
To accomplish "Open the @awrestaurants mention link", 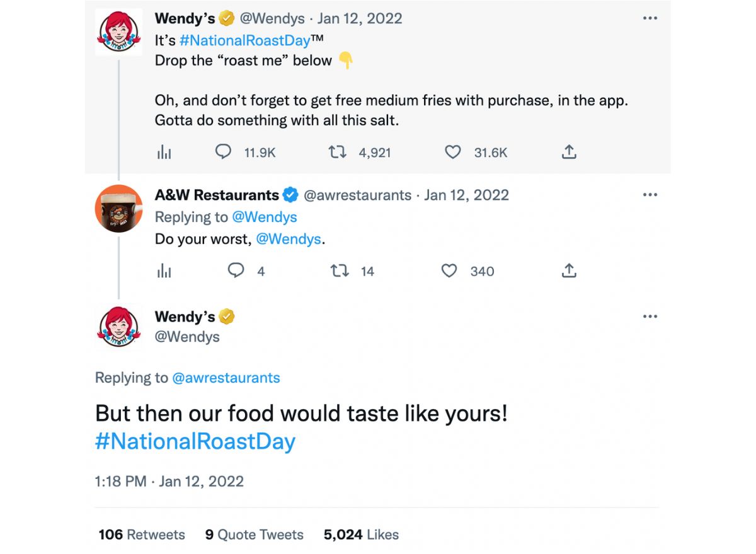I will pyautogui.click(x=227, y=378).
